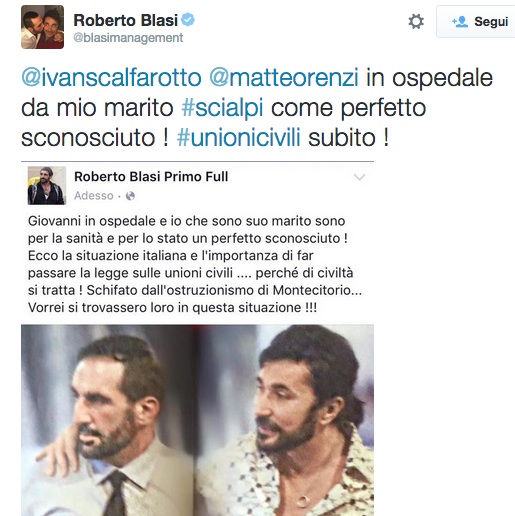
Task: Click the Facebook post text beginning Giovanni
Action: point(195,264)
